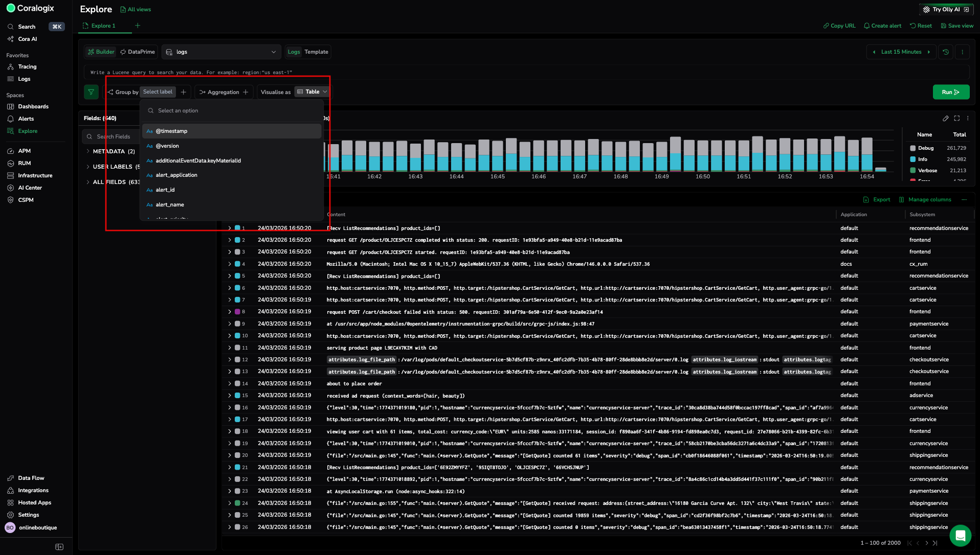Click the Info color swatch in legend
The width and height of the screenshot is (980, 555).
click(x=913, y=159)
